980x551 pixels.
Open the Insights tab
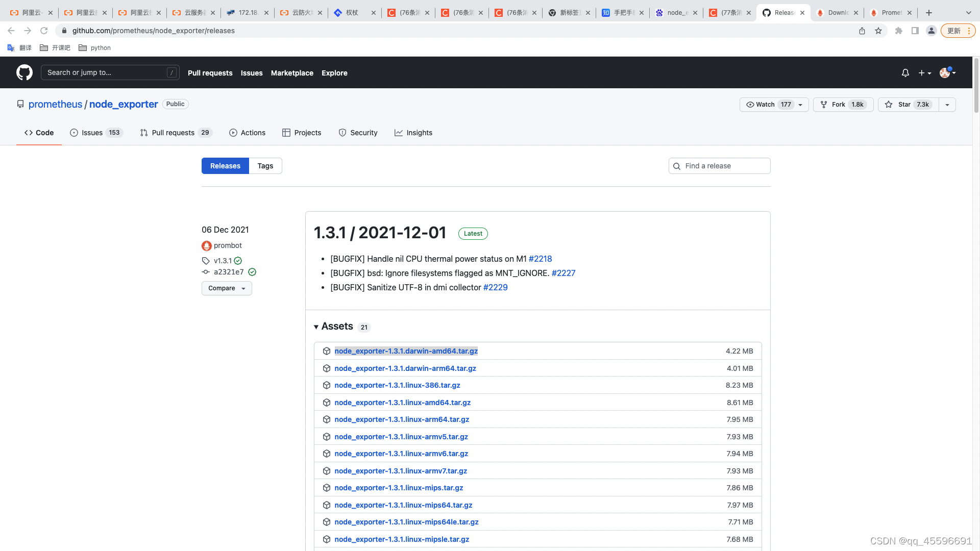413,133
